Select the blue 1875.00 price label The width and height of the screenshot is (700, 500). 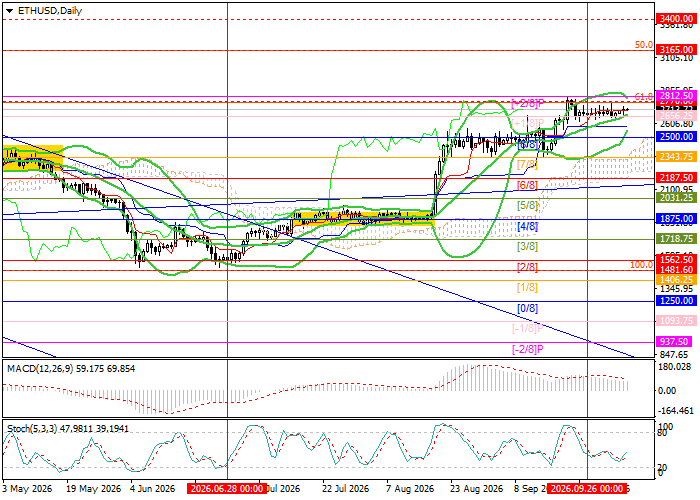[676, 219]
